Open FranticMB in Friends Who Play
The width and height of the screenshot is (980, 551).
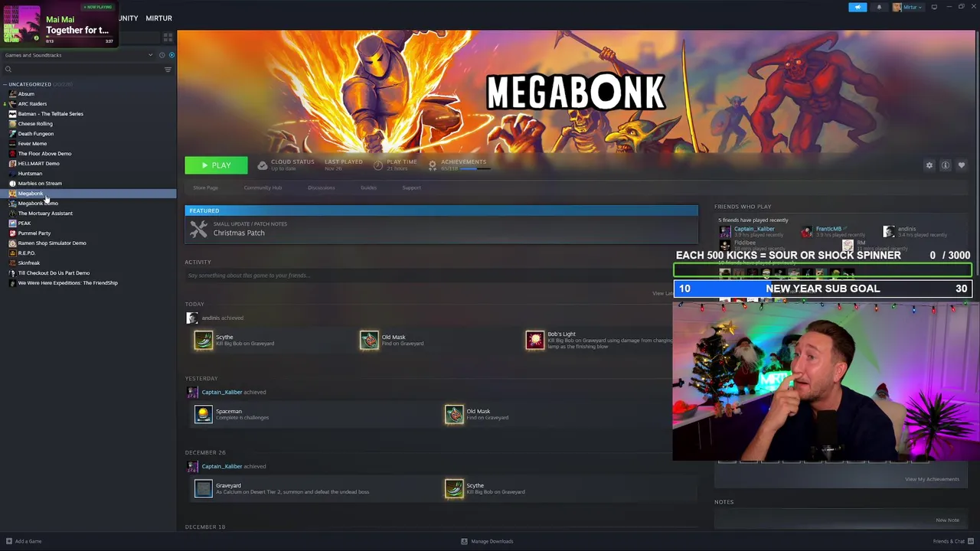pos(828,229)
